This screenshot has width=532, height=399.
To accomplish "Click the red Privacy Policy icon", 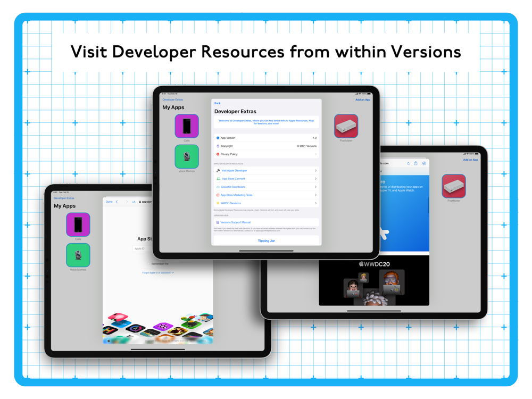I will (218, 154).
